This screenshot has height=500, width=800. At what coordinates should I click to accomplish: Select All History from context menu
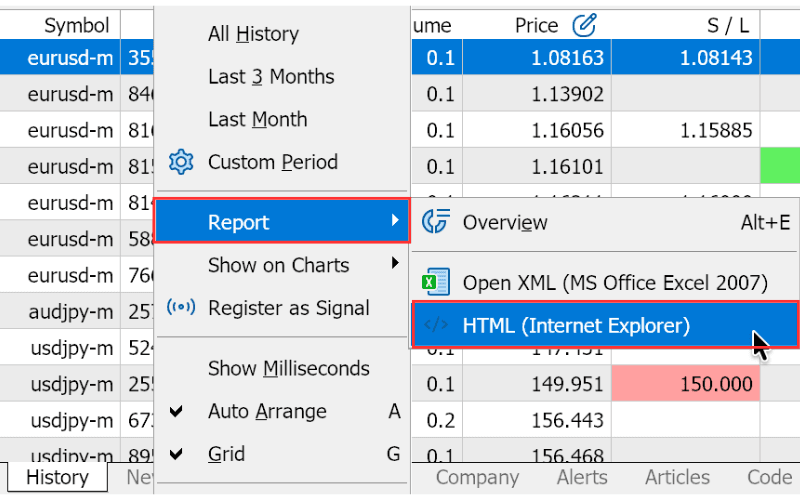point(253,34)
